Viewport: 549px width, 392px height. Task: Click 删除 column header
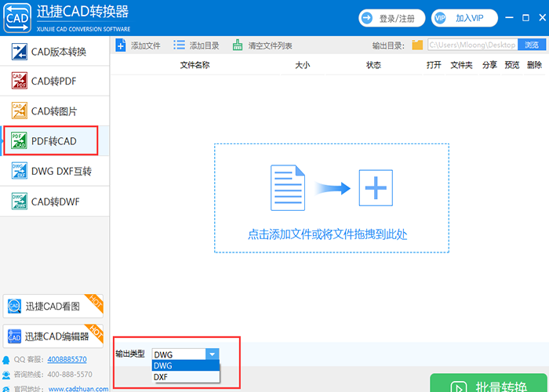pos(534,65)
